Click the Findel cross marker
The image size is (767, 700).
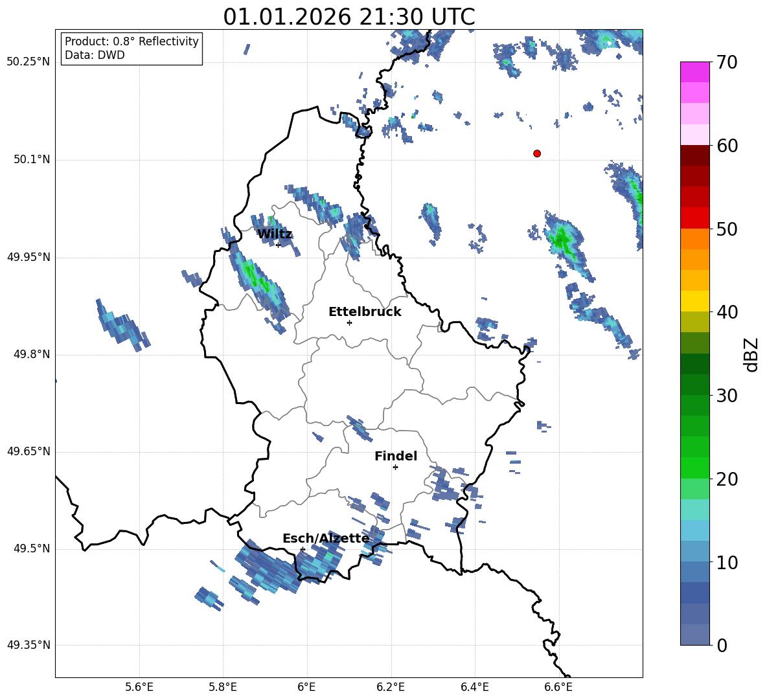click(x=395, y=468)
